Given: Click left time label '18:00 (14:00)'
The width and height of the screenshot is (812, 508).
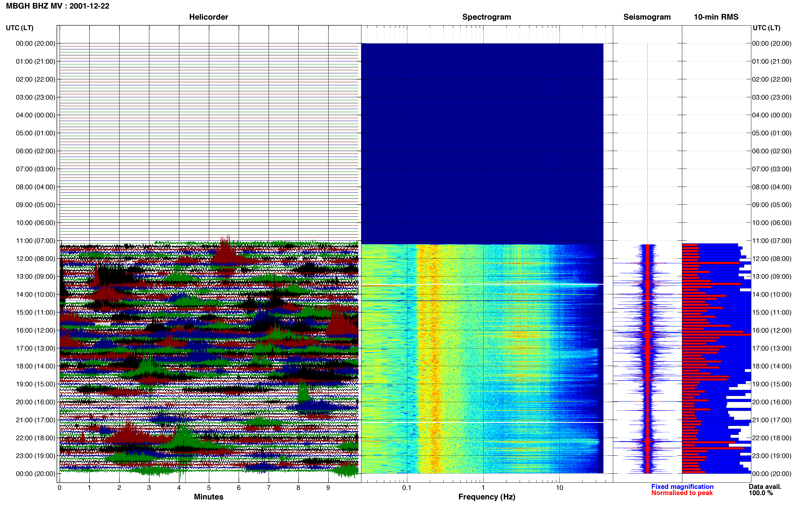Looking at the screenshot, I should [36, 366].
